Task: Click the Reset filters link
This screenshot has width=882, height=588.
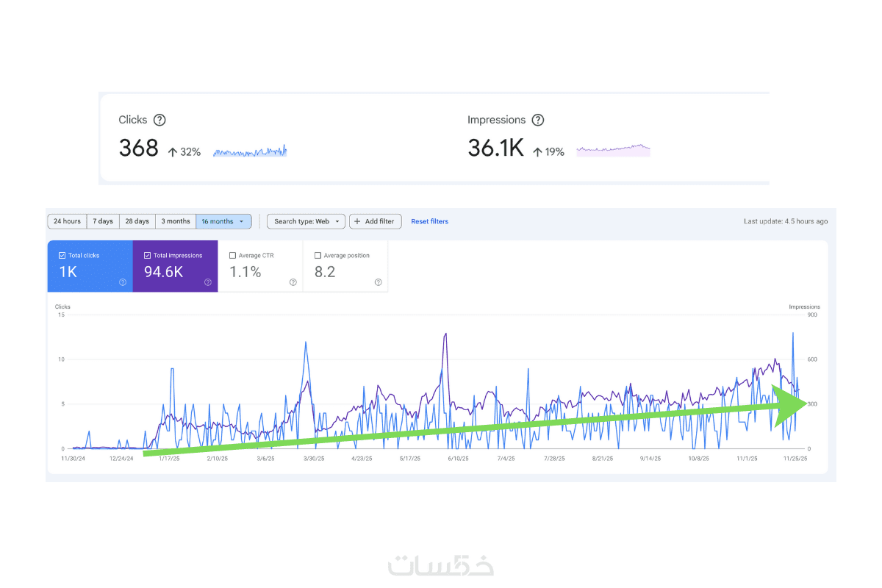Action: (429, 221)
